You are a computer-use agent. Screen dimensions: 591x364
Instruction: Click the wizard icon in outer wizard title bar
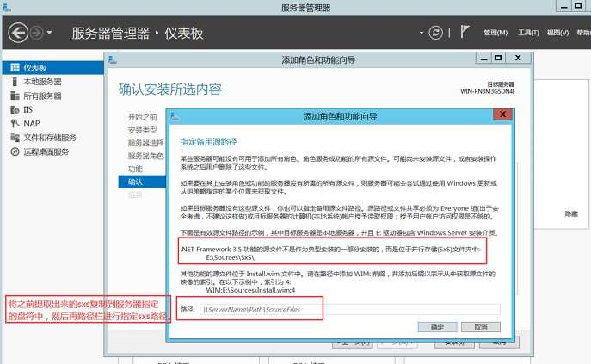[x=113, y=59]
